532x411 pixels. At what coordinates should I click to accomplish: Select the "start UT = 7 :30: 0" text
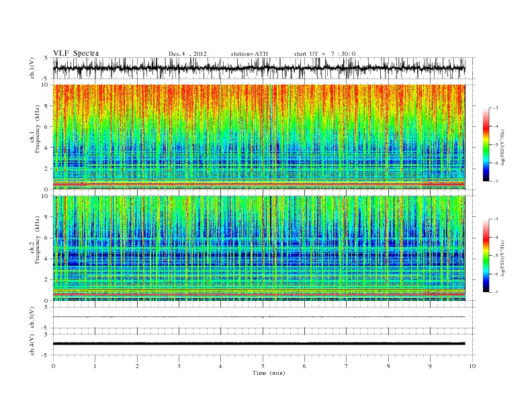[x=324, y=54]
